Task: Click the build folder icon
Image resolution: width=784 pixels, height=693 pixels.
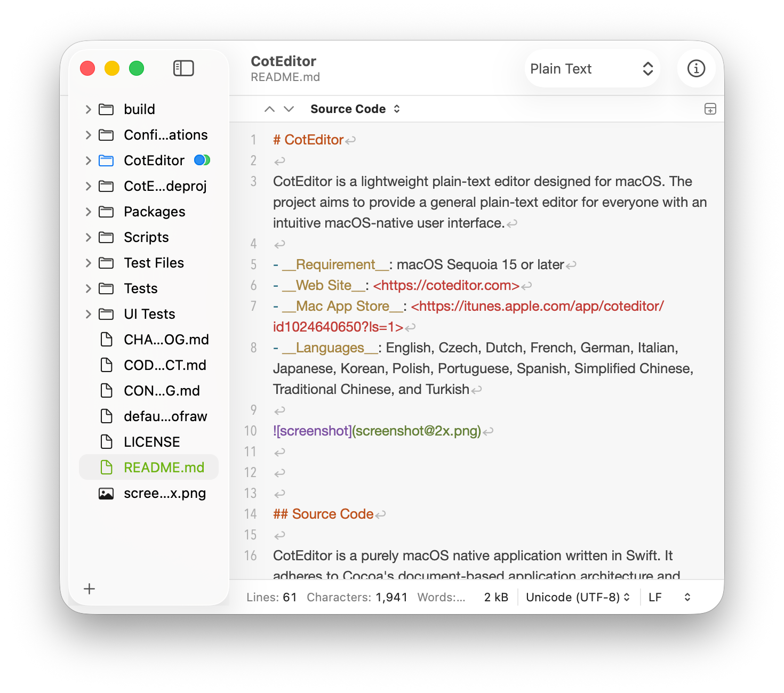Action: pos(106,109)
